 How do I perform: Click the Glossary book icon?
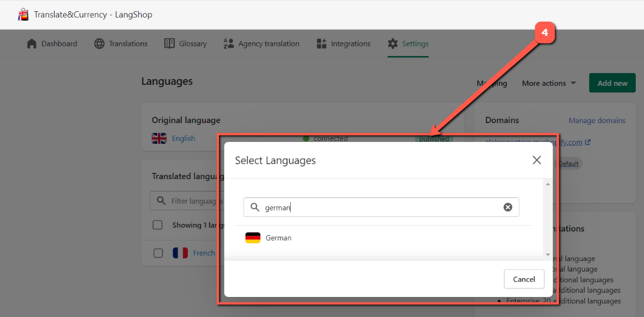pos(169,44)
